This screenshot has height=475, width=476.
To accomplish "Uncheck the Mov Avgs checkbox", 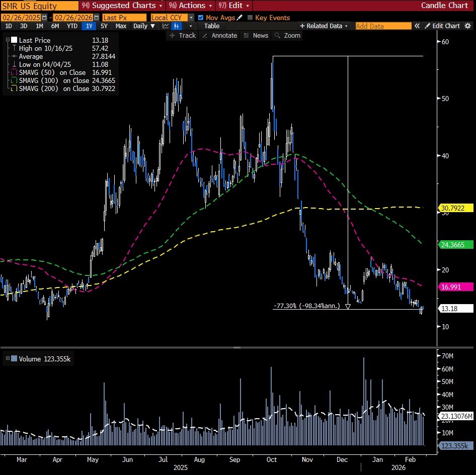I will [x=201, y=18].
